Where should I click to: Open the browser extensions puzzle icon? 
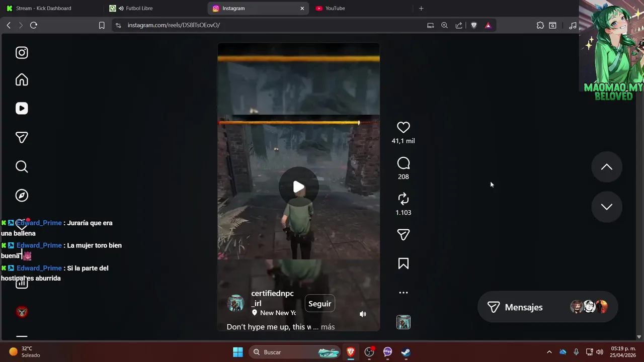click(540, 25)
